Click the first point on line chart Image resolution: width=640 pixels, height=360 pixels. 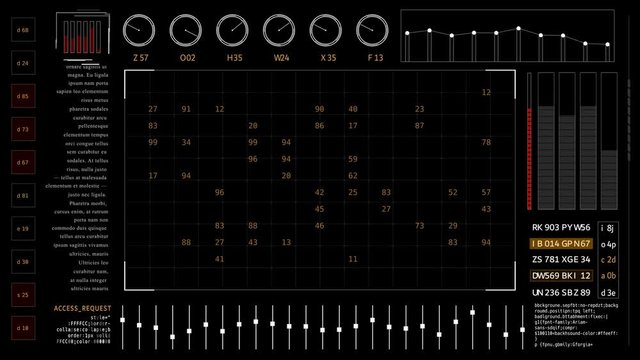point(407,33)
